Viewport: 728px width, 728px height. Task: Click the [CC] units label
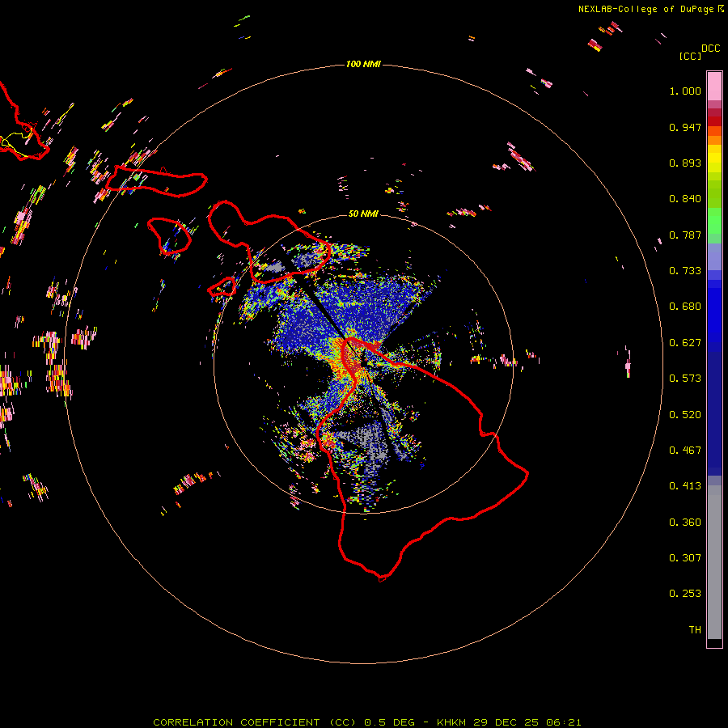(x=690, y=56)
